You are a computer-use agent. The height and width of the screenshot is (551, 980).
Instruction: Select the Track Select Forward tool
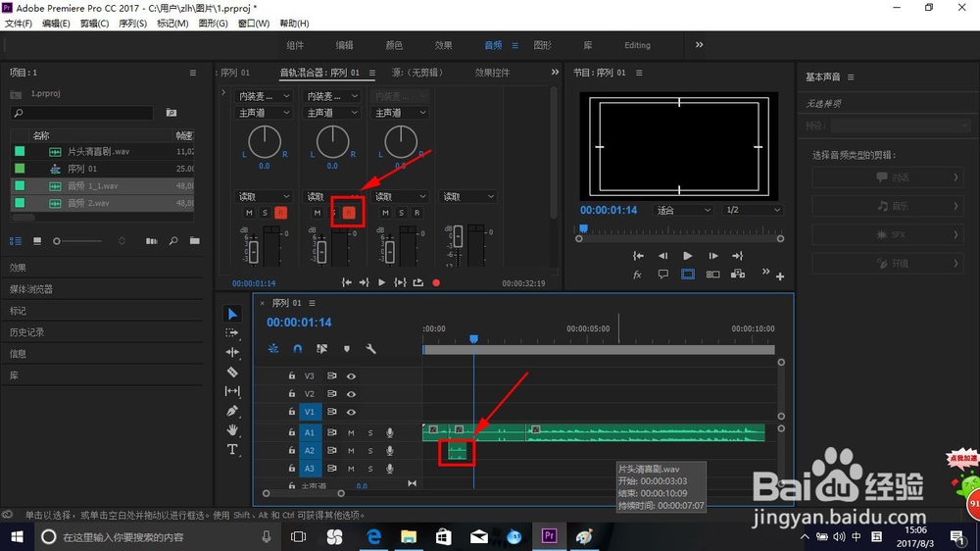coord(232,332)
